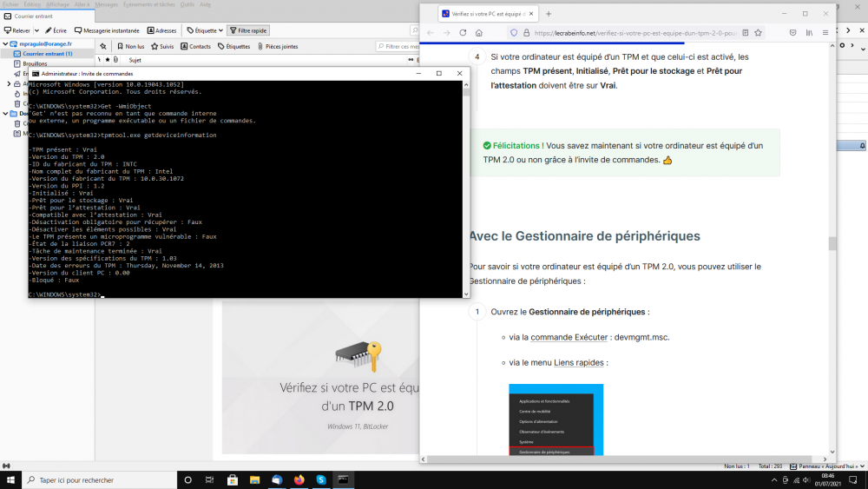Click the lecrabeinfo.net URL address bar
Viewport: 868px width, 489px height.
click(x=635, y=33)
